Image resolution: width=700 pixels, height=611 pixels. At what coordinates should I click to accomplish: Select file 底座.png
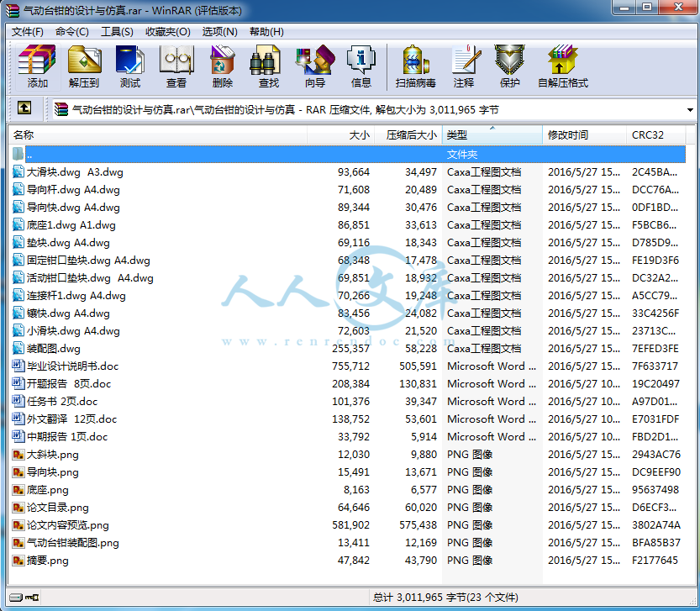[47, 490]
